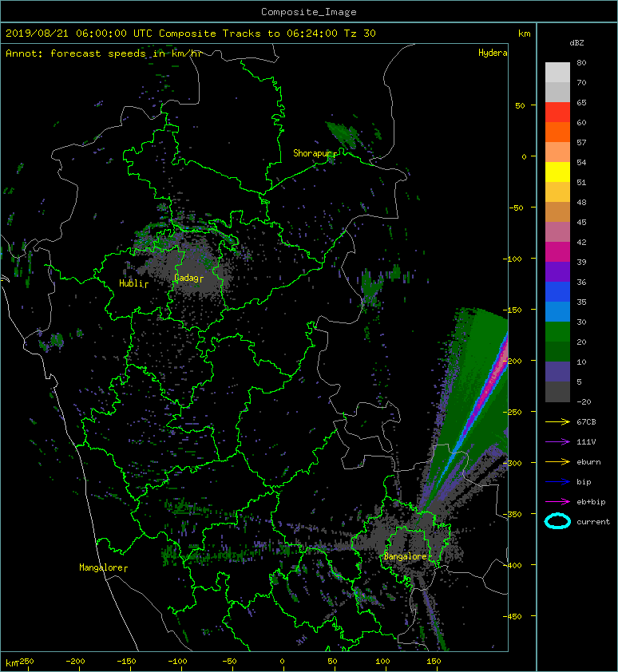Click the '-50' label on the horizontal axis
The width and height of the screenshot is (618, 672).
pos(229,662)
